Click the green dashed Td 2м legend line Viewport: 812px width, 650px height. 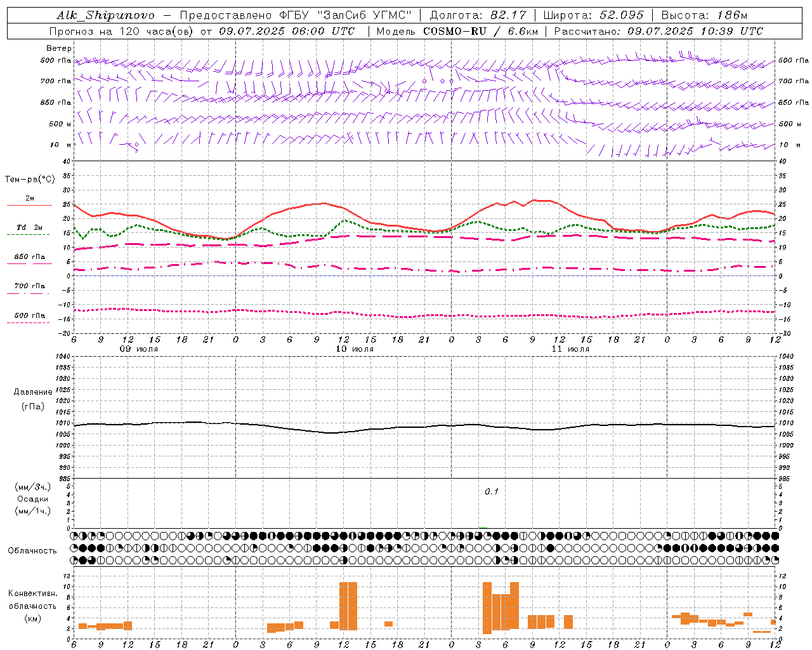28,234
